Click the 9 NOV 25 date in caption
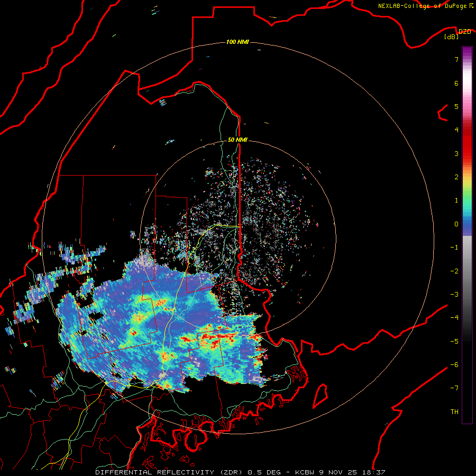This screenshot has width=476, height=476. [338, 472]
